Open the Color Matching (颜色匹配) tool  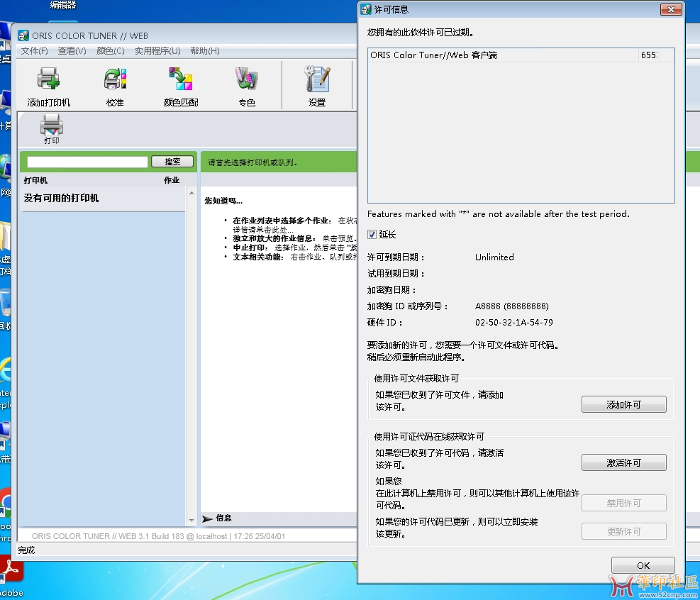pos(181,87)
